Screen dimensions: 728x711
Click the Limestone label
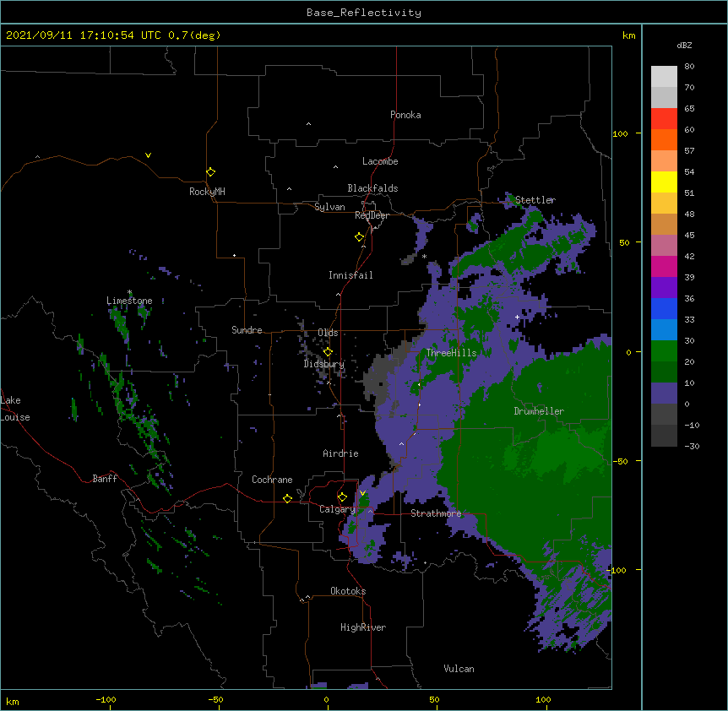click(129, 301)
